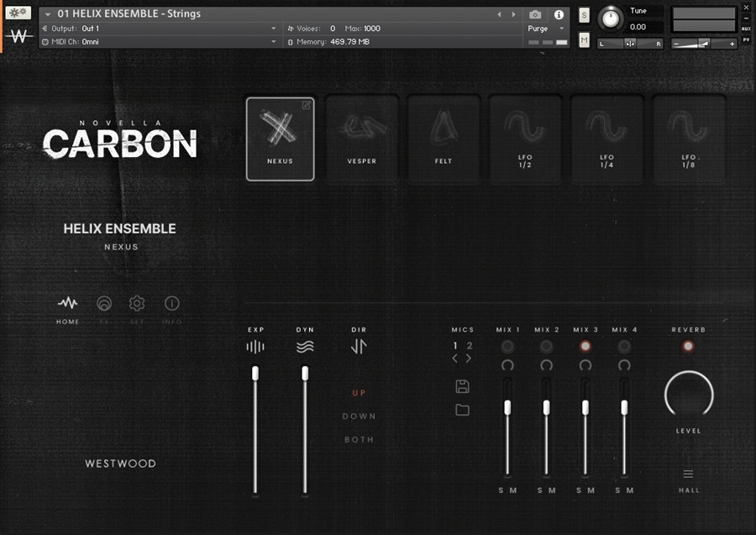The image size is (756, 535).
Task: Click the EXP expression slider handle
Action: [x=255, y=373]
